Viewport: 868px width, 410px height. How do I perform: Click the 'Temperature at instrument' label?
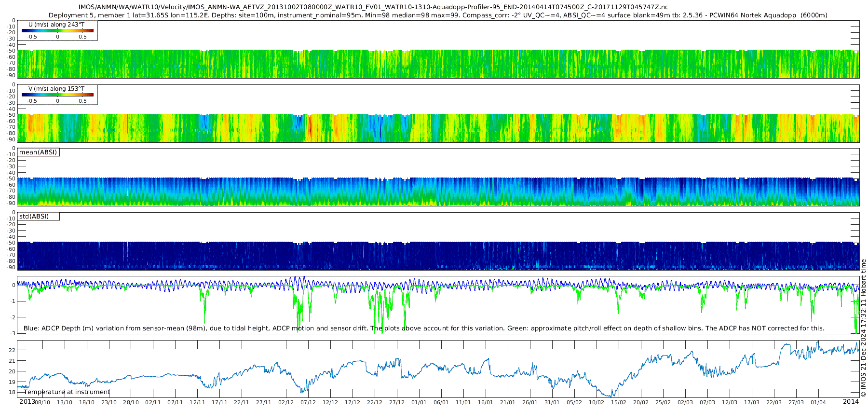(x=67, y=392)
